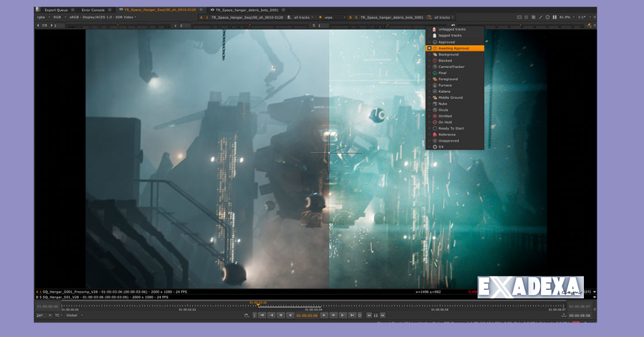Click the pause viewer updates icon
The height and width of the screenshot is (337, 644).
point(554,17)
